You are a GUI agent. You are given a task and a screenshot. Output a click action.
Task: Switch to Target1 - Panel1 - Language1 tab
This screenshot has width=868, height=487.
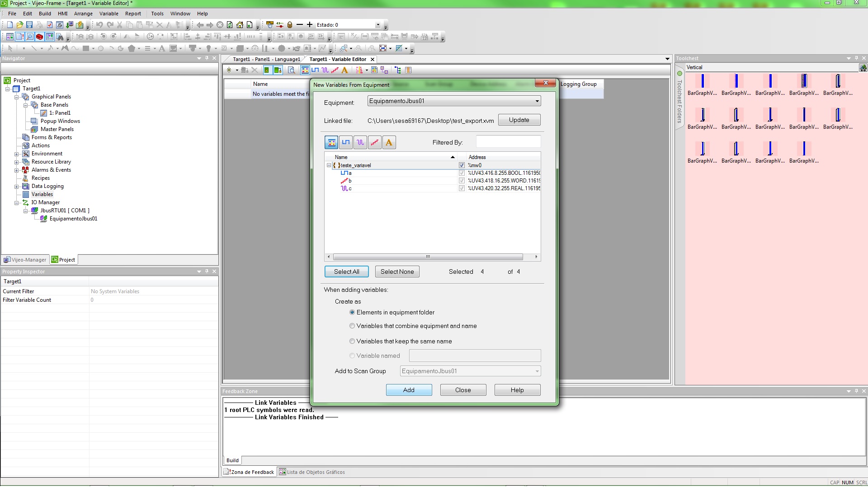(x=266, y=59)
